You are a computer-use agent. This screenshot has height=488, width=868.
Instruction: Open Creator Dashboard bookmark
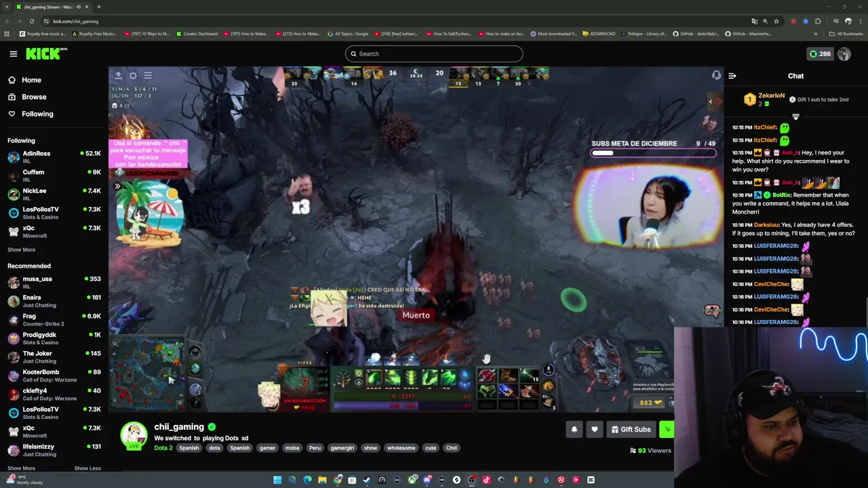197,34
